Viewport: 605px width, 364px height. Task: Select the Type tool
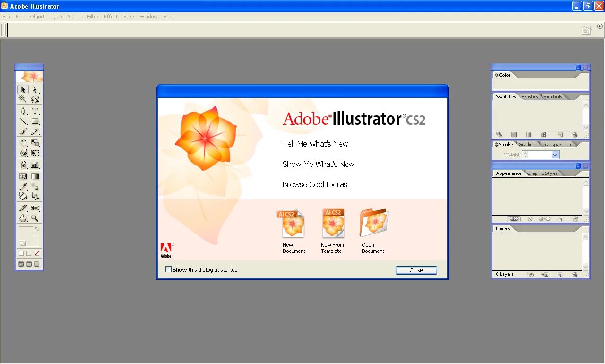pos(35,111)
